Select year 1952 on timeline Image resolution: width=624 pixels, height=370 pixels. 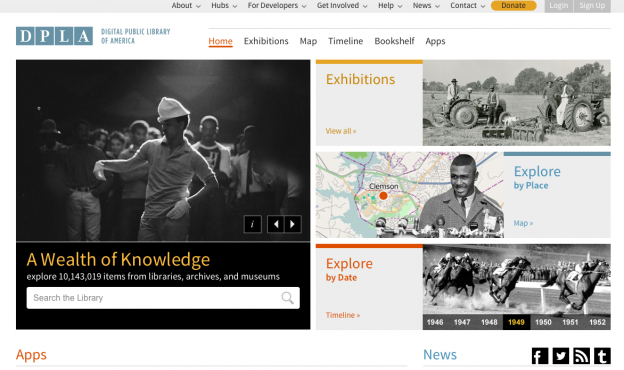click(x=597, y=322)
